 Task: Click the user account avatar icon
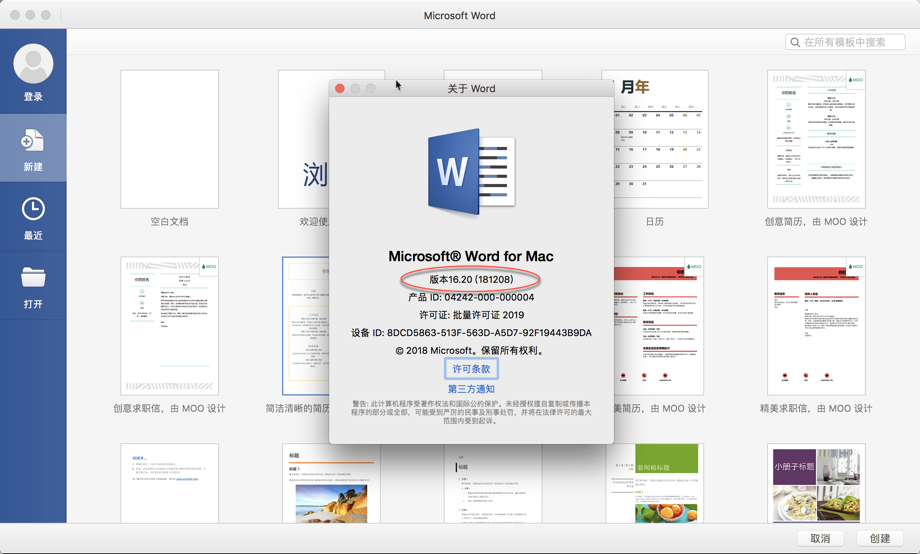[x=33, y=63]
